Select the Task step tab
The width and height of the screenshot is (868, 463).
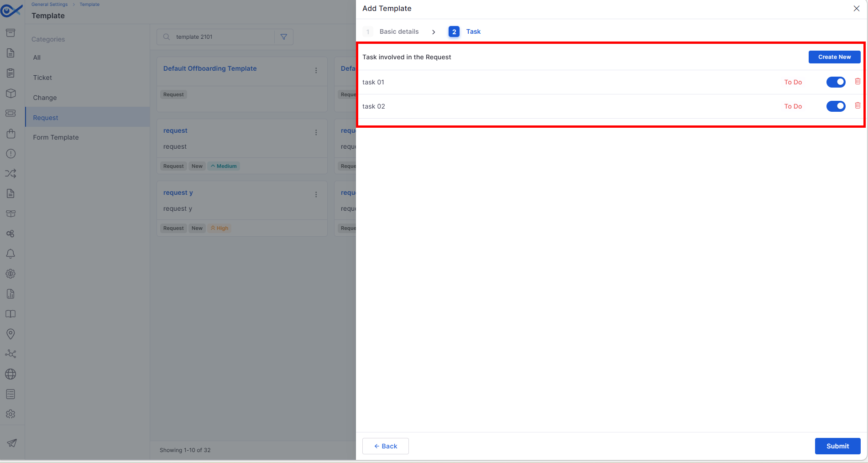473,31
